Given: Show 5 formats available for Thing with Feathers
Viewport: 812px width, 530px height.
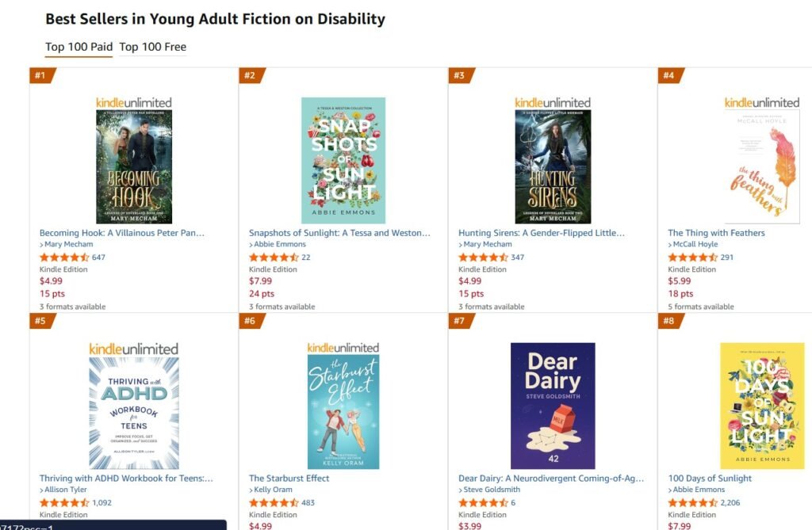Looking at the screenshot, I should pyautogui.click(x=700, y=307).
